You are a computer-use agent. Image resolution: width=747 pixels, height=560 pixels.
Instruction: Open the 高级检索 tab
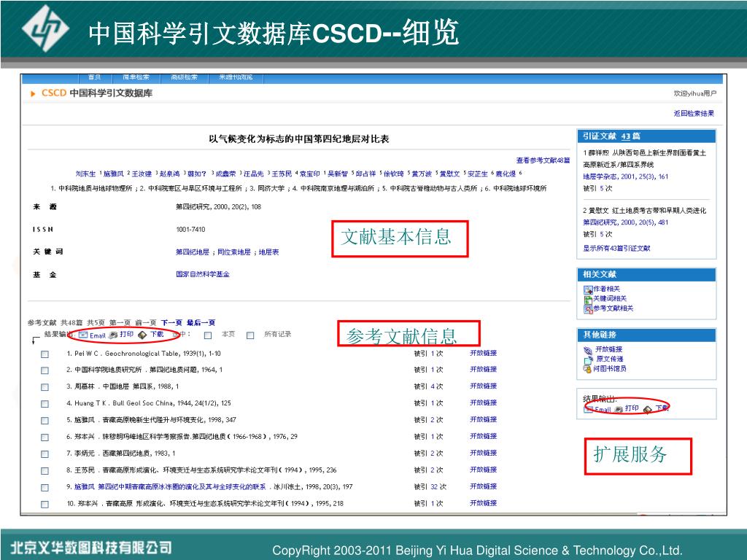(184, 77)
